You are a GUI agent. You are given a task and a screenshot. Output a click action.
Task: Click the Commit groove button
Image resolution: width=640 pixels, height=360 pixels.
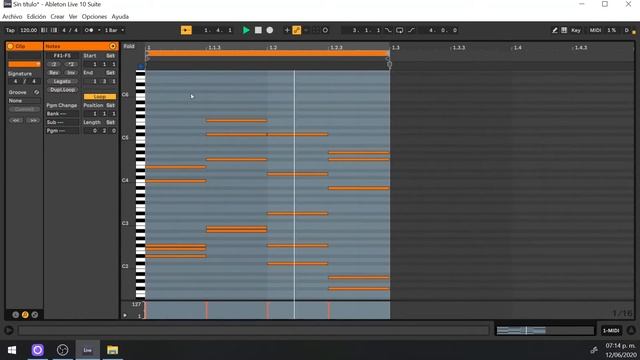coord(24,109)
